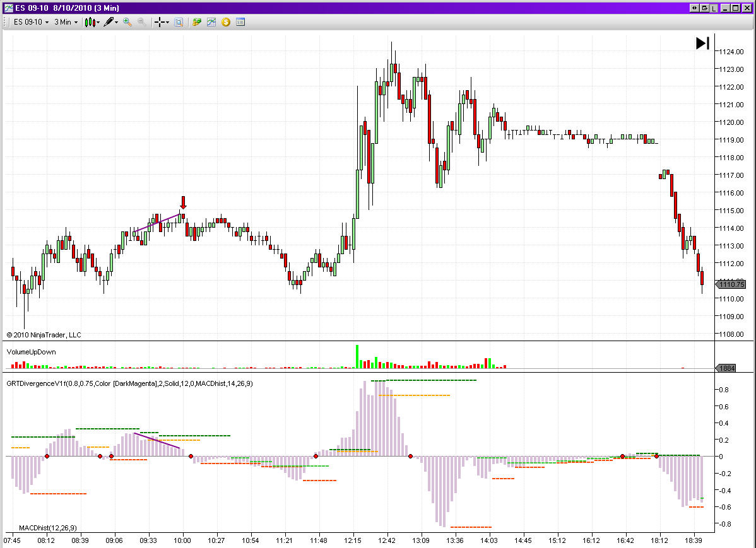Click the 1108.00 price axis label
756x548 pixels.
point(731,334)
